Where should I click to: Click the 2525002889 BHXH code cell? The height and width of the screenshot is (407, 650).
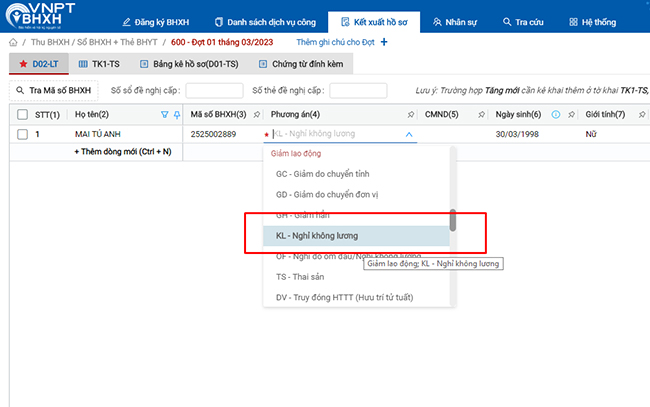213,134
